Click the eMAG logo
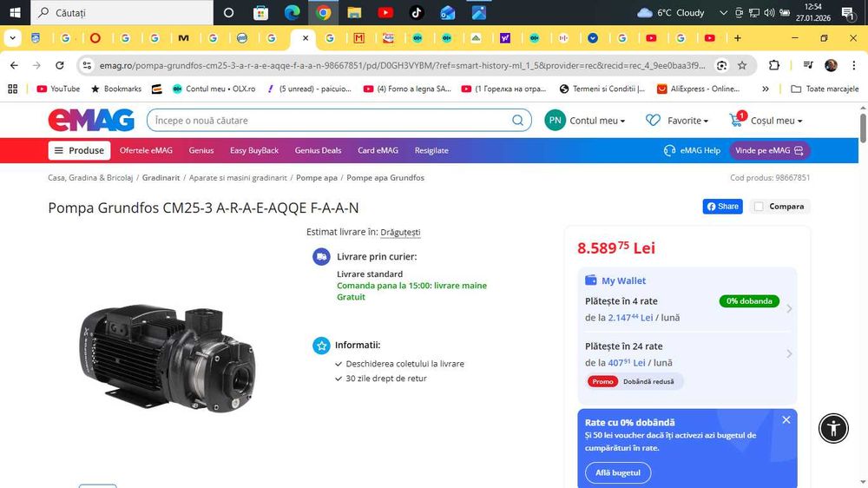Viewport: 868px width, 488px height. tap(91, 120)
